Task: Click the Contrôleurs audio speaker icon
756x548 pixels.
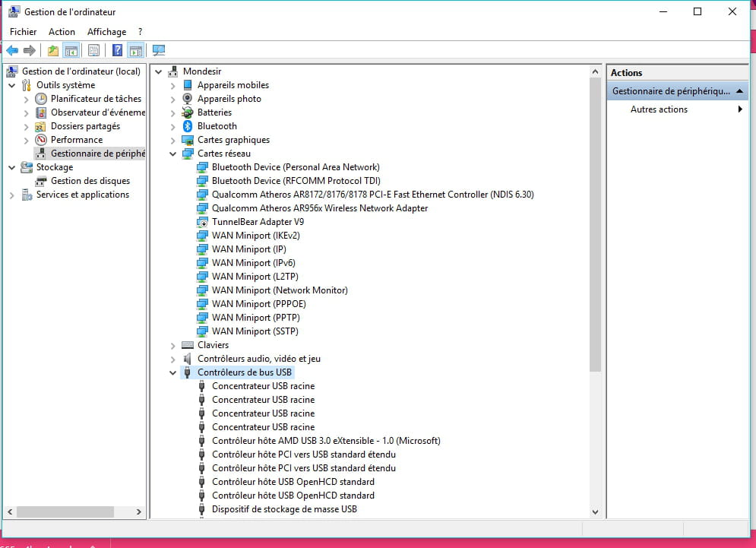Action: coord(188,359)
